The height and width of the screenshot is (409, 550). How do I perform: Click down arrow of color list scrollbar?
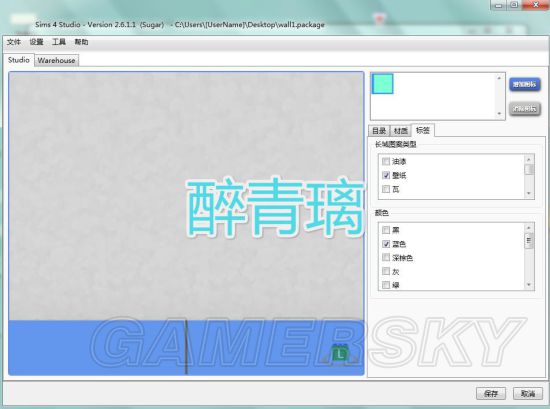point(529,285)
